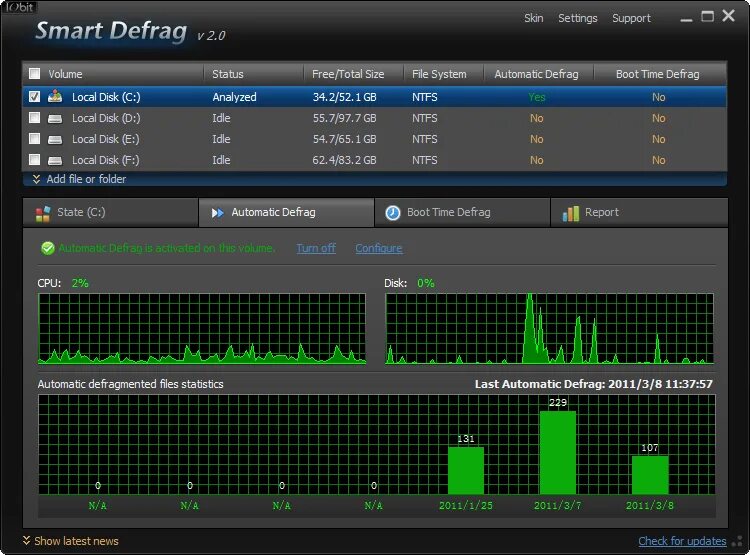Viewport: 750px width, 555px height.
Task: Click the 62.4/83.2 GB size cell
Action: pos(344,160)
